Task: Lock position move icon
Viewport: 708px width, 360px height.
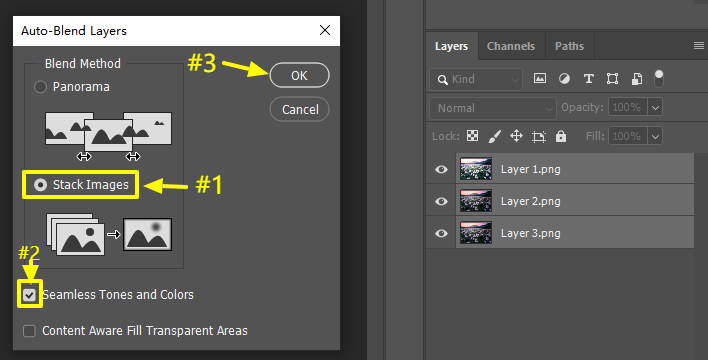Action: tap(516, 136)
